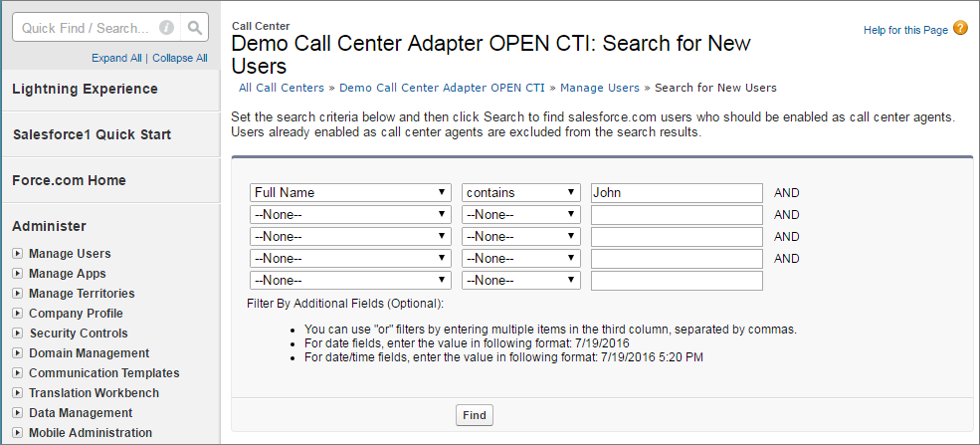The height and width of the screenshot is (445, 980).
Task: Open the fourth row field dropdown
Action: tap(350, 259)
